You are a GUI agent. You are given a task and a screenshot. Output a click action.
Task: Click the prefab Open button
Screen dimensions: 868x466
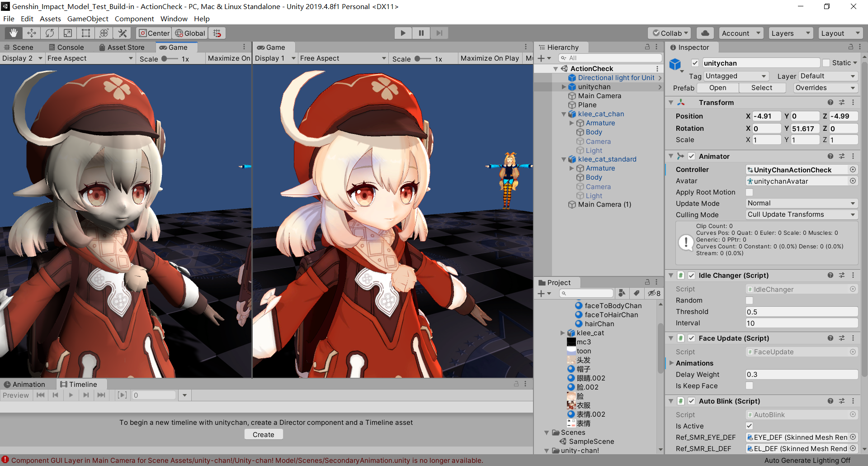(717, 88)
